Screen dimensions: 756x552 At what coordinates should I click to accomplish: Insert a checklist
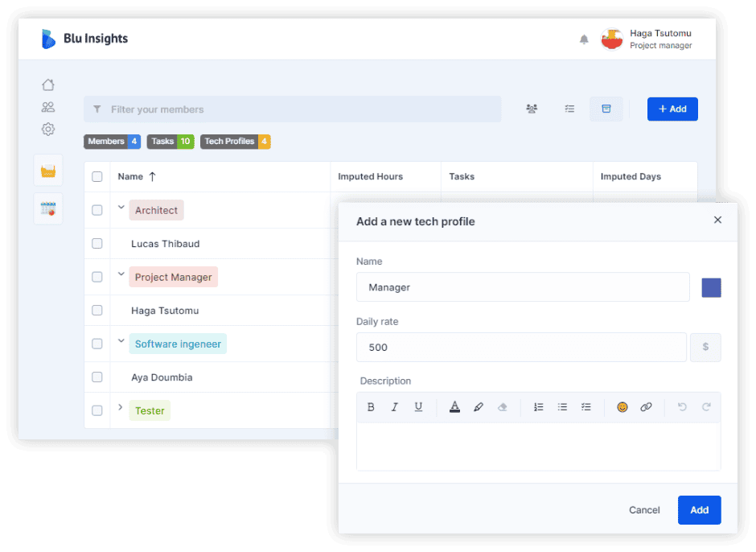(x=585, y=407)
